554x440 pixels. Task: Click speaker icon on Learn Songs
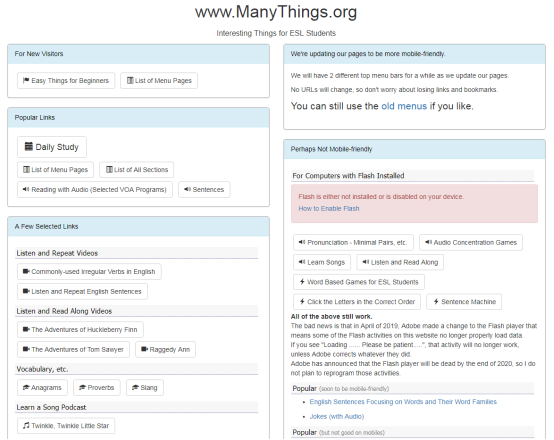click(302, 262)
